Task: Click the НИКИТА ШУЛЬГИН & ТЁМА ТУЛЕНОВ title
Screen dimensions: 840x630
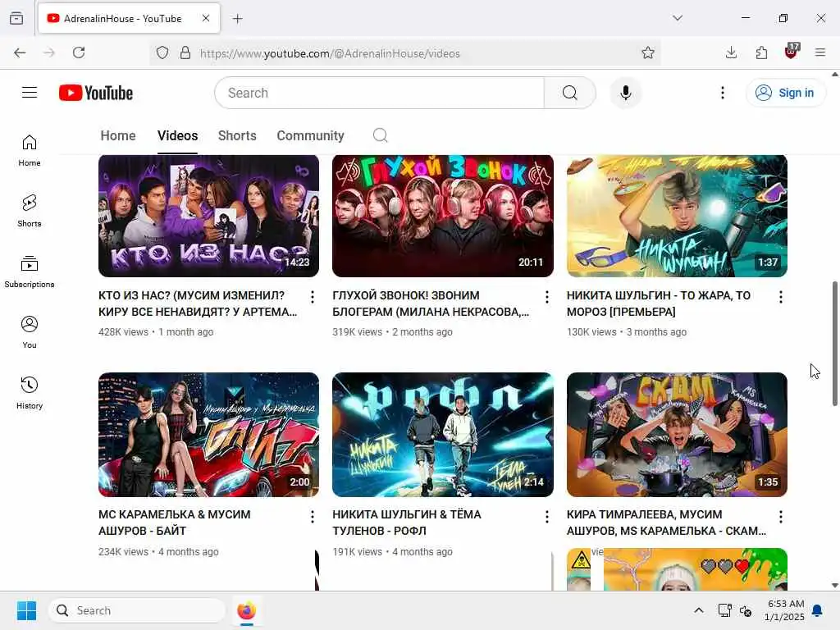Action: click(x=407, y=523)
